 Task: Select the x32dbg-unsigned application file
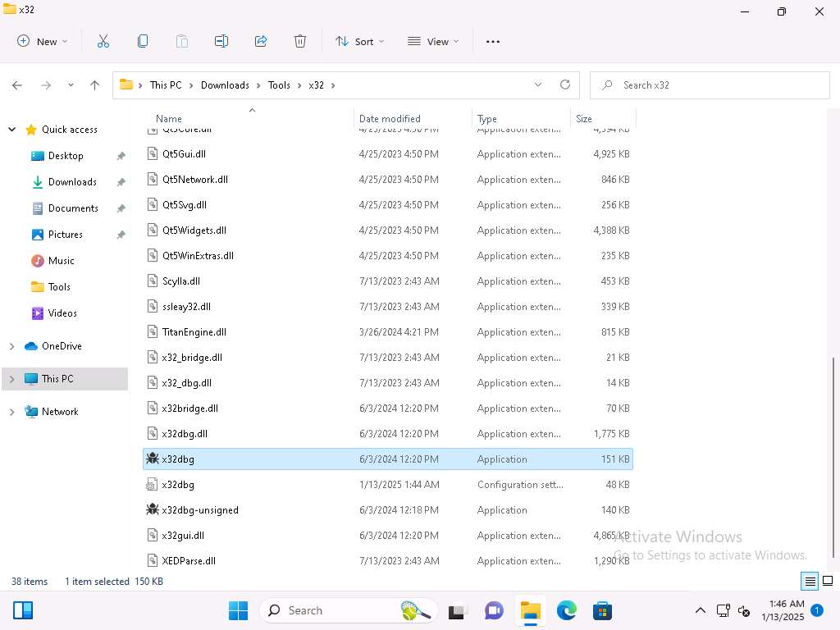coord(200,510)
